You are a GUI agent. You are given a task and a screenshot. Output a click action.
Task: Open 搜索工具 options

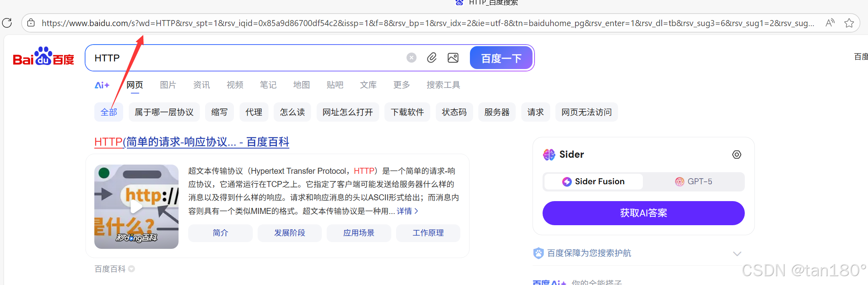[x=443, y=85]
